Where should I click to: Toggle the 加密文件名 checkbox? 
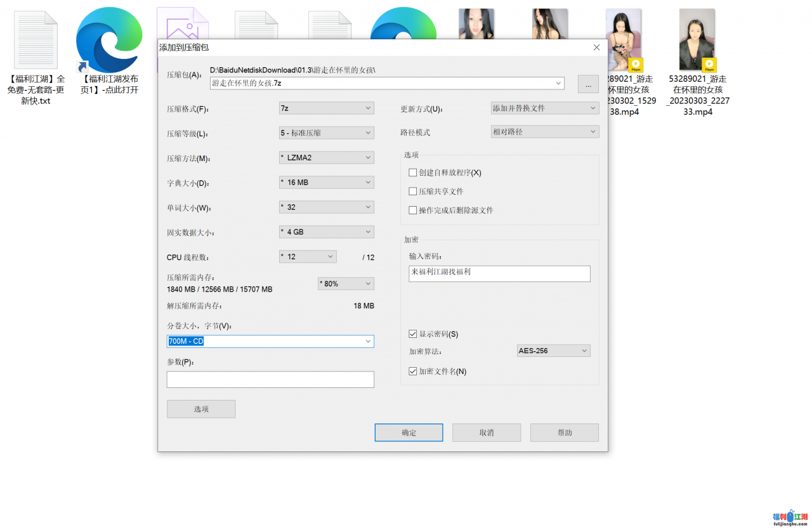click(413, 372)
